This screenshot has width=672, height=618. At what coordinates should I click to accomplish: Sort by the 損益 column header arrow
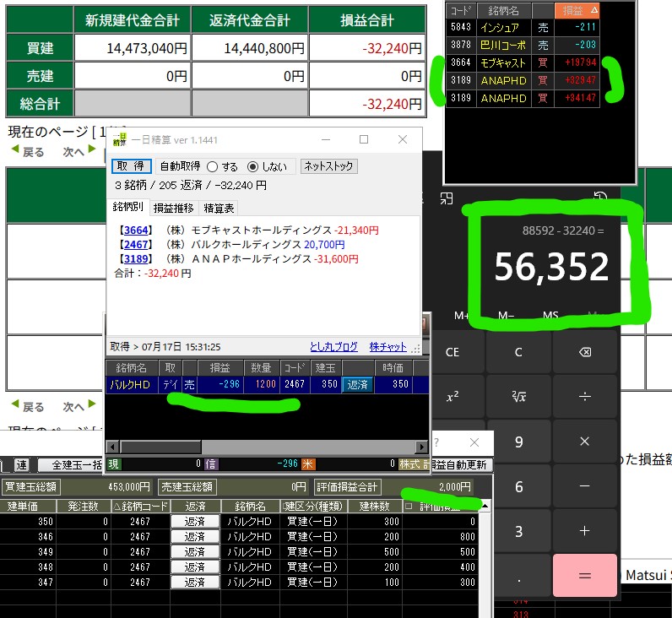click(593, 10)
